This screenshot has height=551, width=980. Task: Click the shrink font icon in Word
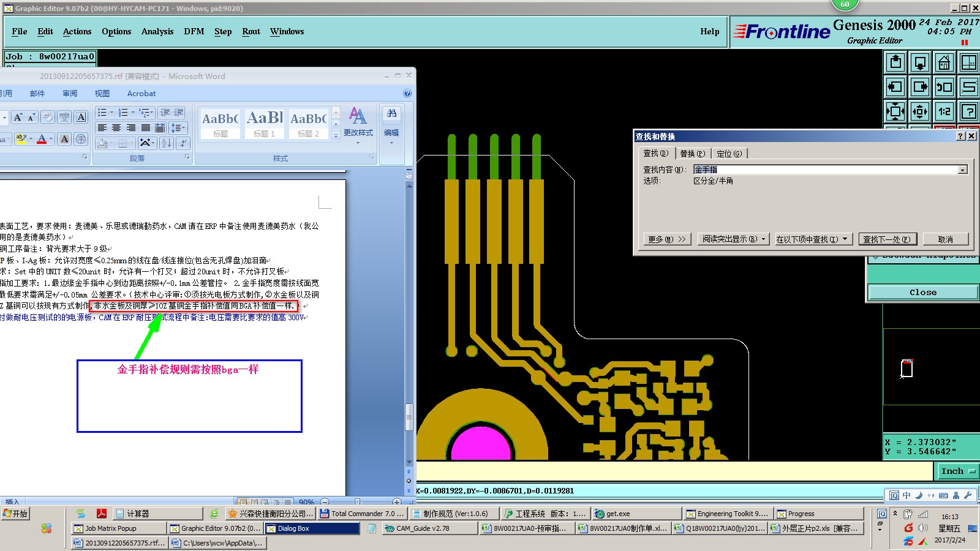pyautogui.click(x=31, y=117)
